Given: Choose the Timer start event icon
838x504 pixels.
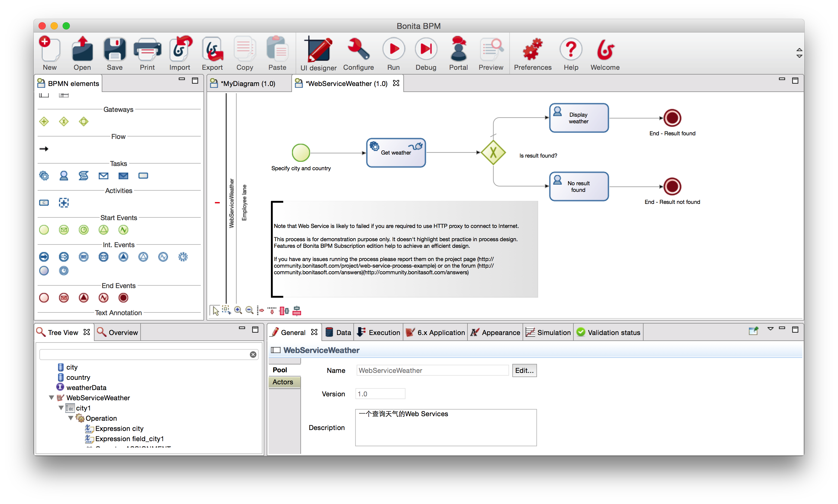Looking at the screenshot, I should point(84,230).
